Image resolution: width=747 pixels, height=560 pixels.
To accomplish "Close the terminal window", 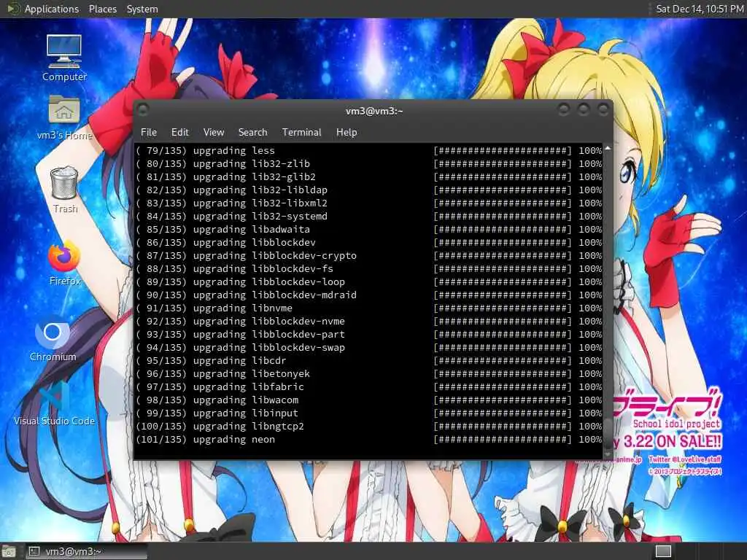I will [x=603, y=110].
